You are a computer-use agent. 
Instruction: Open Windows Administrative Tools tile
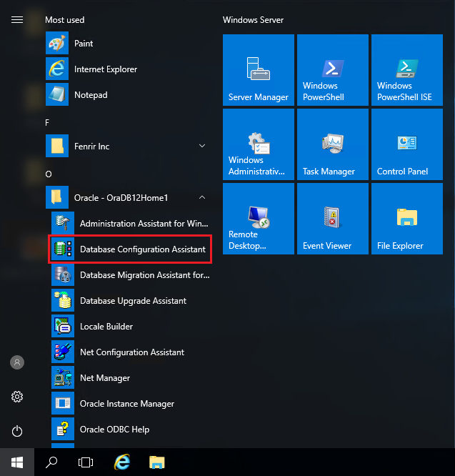(x=259, y=144)
